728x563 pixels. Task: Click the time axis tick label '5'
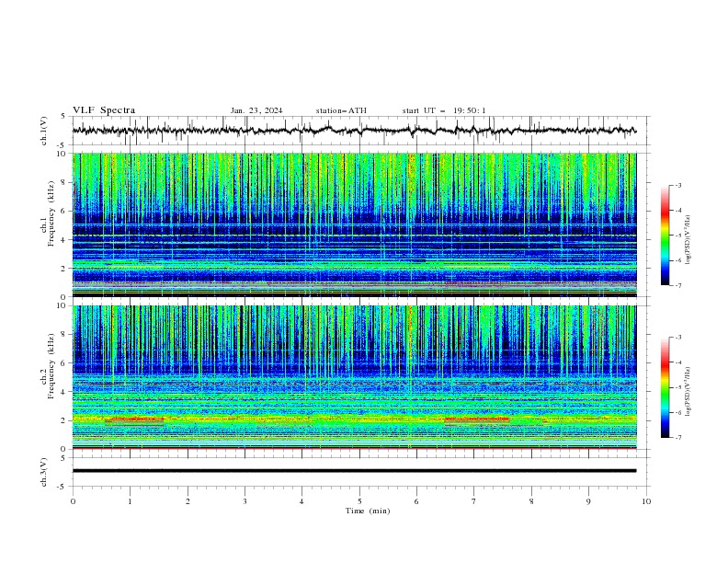[359, 501]
